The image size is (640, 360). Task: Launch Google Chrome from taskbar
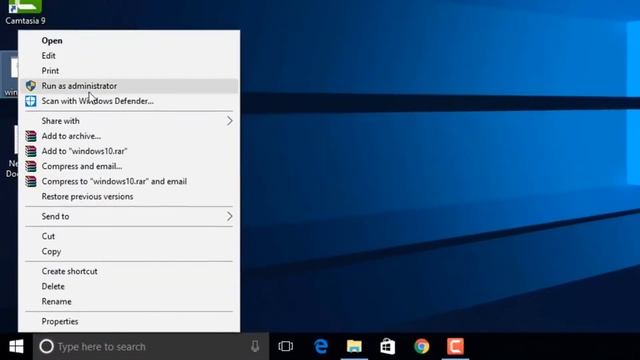point(422,347)
